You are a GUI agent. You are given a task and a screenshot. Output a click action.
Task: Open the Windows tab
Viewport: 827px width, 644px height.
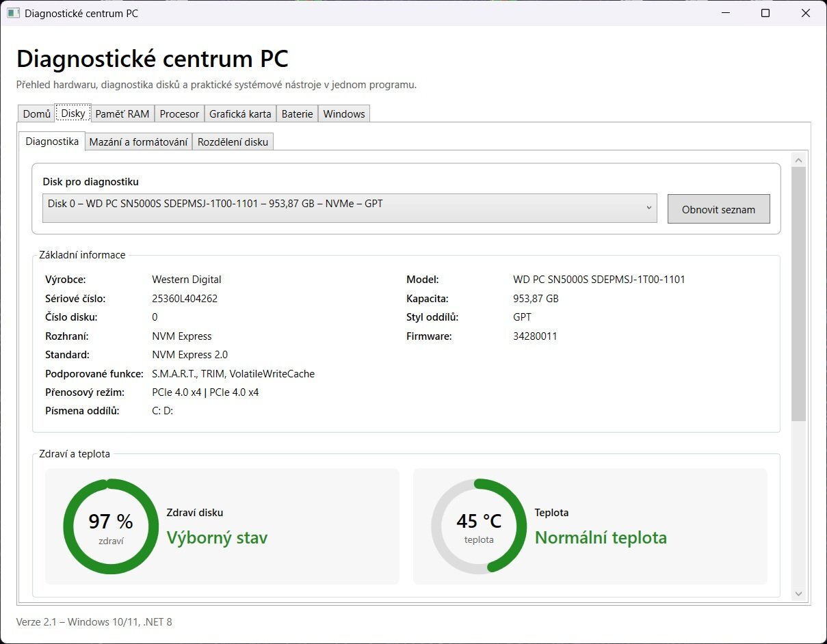click(344, 113)
